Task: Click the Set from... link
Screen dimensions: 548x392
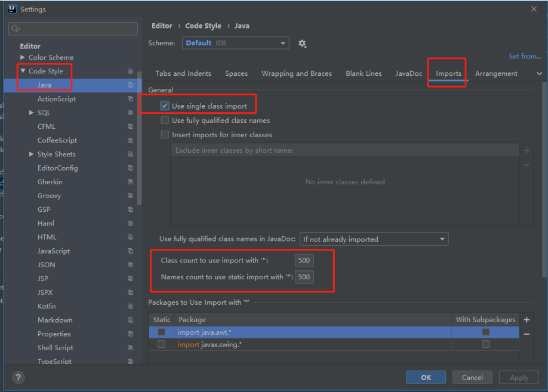Action: pos(525,56)
